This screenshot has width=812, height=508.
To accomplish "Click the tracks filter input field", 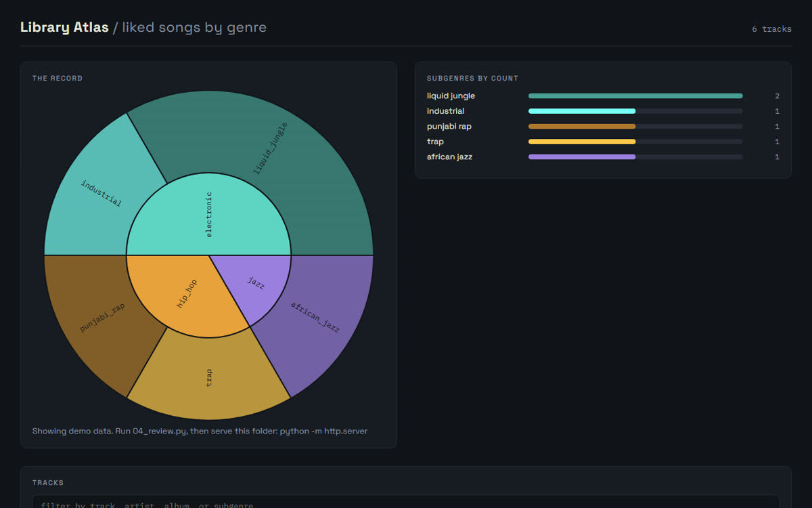I will click(406, 503).
